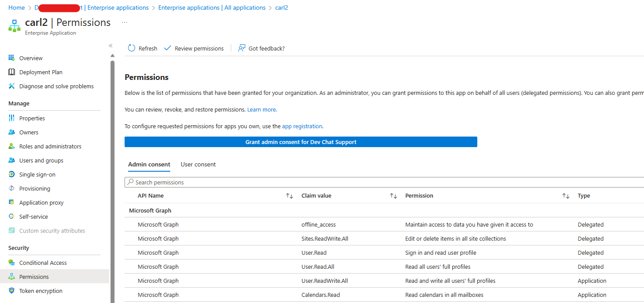Click 'Edit or delete items in all site collections'
Viewport: 644px width, 303px height.
point(456,238)
